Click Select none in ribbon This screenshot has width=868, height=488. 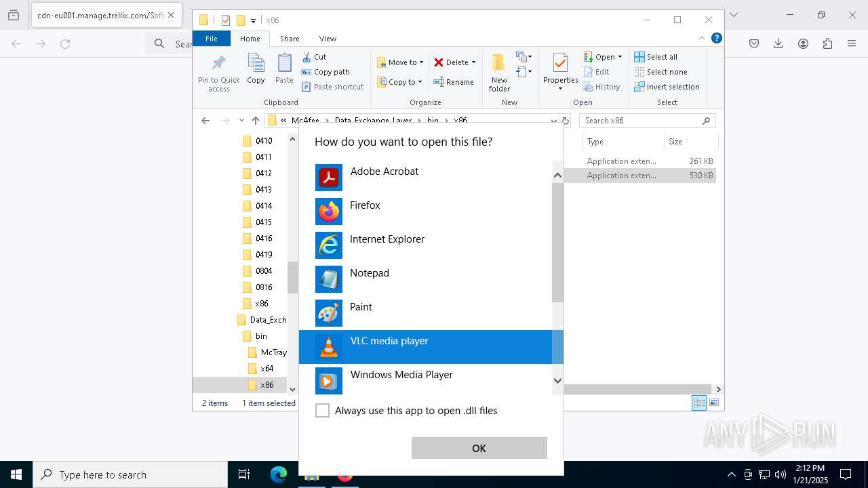(x=660, y=72)
